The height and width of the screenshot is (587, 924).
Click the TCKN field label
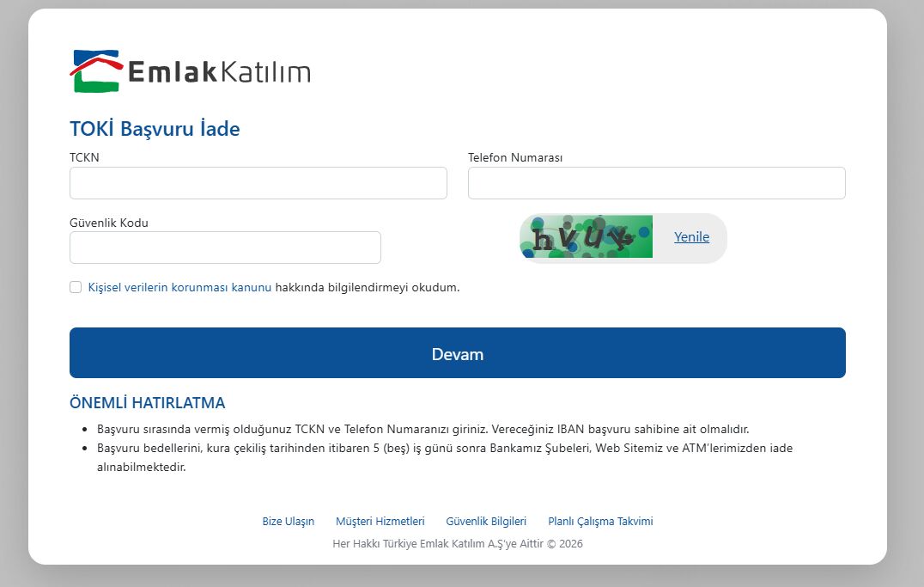(x=84, y=157)
